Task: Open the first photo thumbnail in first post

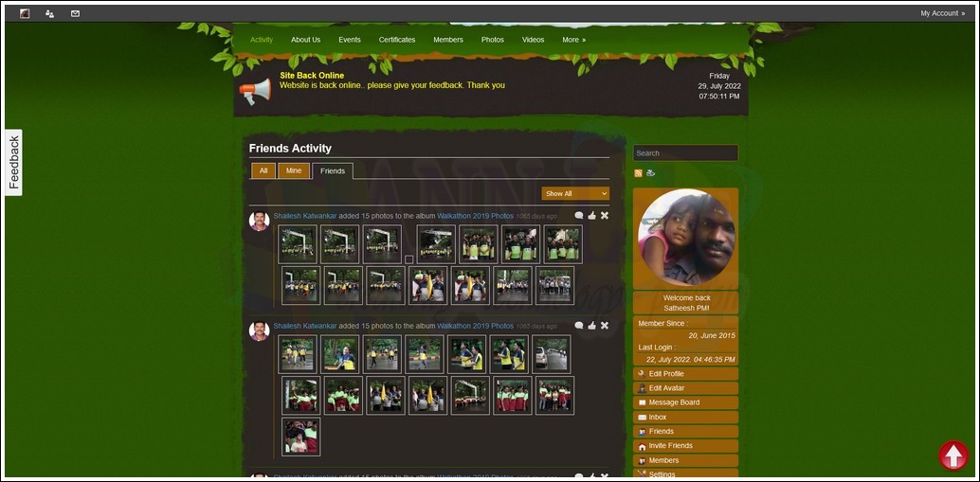Action: pyautogui.click(x=297, y=244)
